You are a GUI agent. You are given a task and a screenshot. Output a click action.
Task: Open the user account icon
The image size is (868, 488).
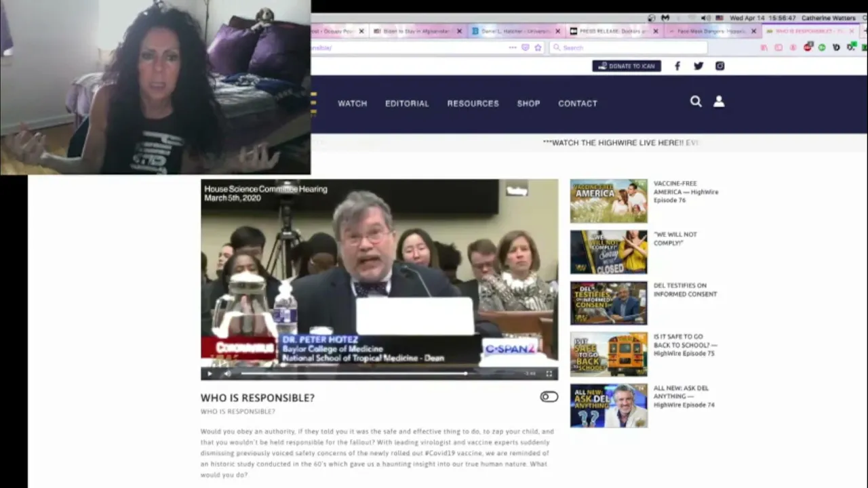click(x=719, y=102)
